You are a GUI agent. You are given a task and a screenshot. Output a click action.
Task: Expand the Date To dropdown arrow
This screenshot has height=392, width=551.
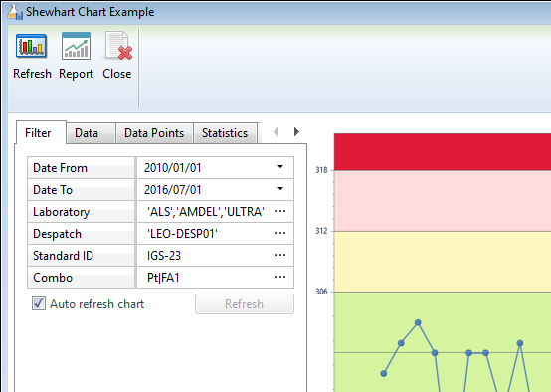click(280, 189)
